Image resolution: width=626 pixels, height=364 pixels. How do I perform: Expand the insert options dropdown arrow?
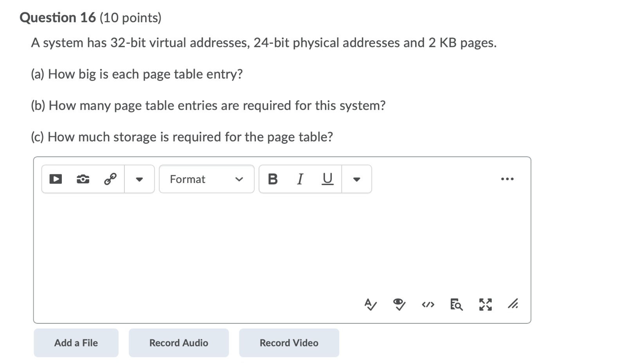139,179
